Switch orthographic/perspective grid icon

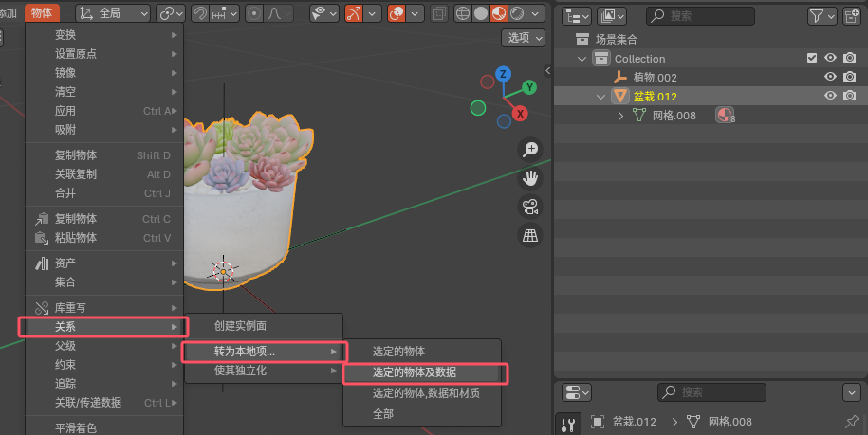click(x=531, y=236)
